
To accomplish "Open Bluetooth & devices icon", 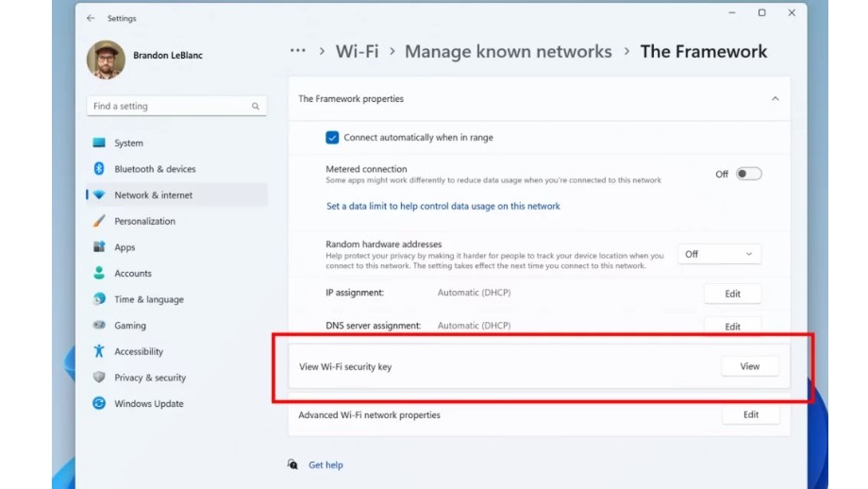I will click(x=99, y=169).
